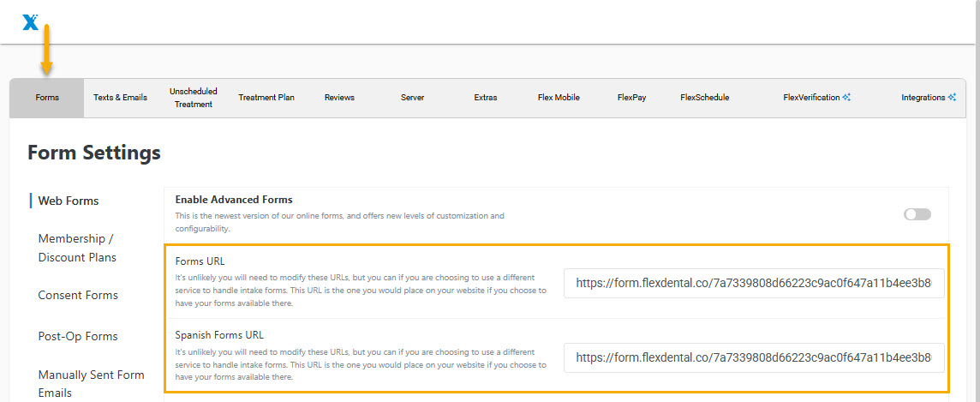Select the FlexPay tab
Screen dimensions: 980x402
(631, 98)
